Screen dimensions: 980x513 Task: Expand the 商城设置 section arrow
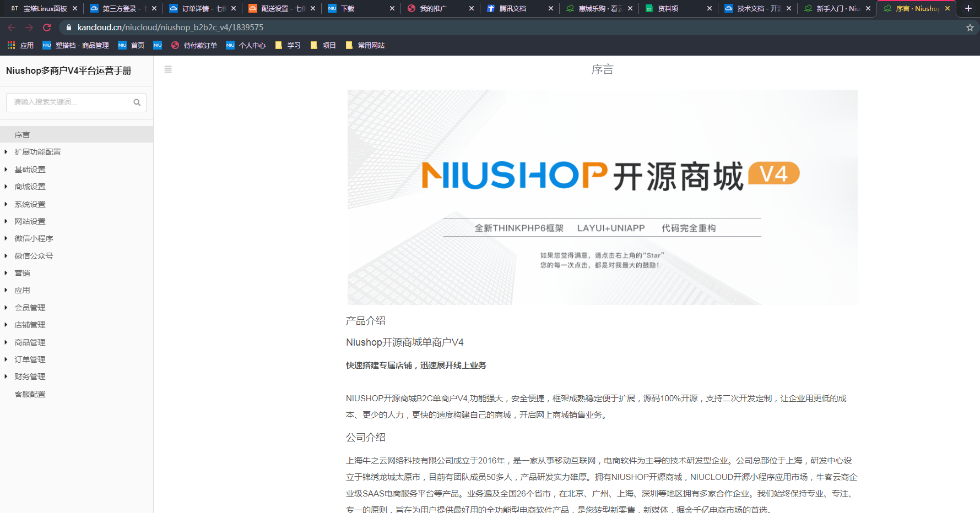pos(6,187)
